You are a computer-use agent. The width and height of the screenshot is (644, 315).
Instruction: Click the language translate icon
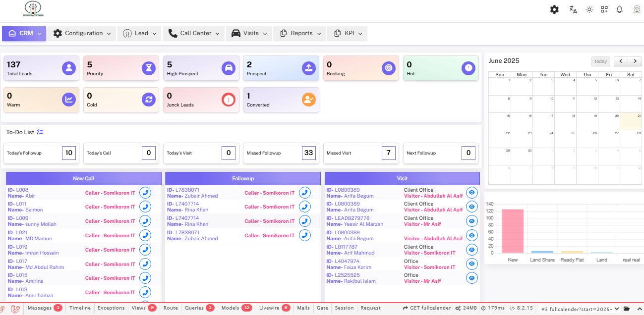coord(573,9)
